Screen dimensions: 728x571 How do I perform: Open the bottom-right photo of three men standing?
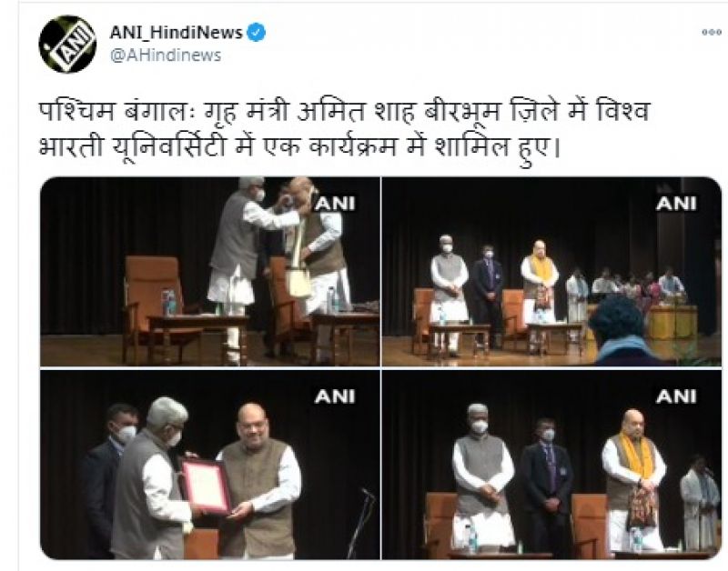(x=551, y=465)
